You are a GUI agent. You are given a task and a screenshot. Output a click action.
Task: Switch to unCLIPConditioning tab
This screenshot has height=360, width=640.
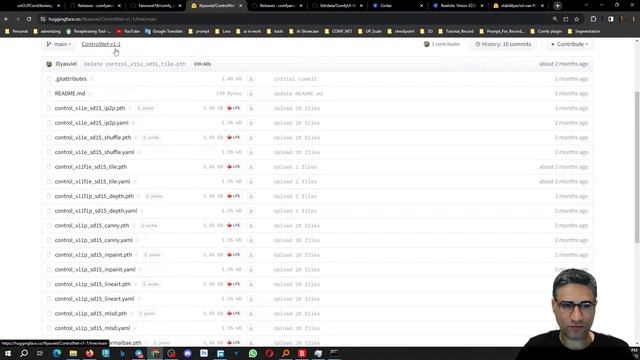coord(34,6)
